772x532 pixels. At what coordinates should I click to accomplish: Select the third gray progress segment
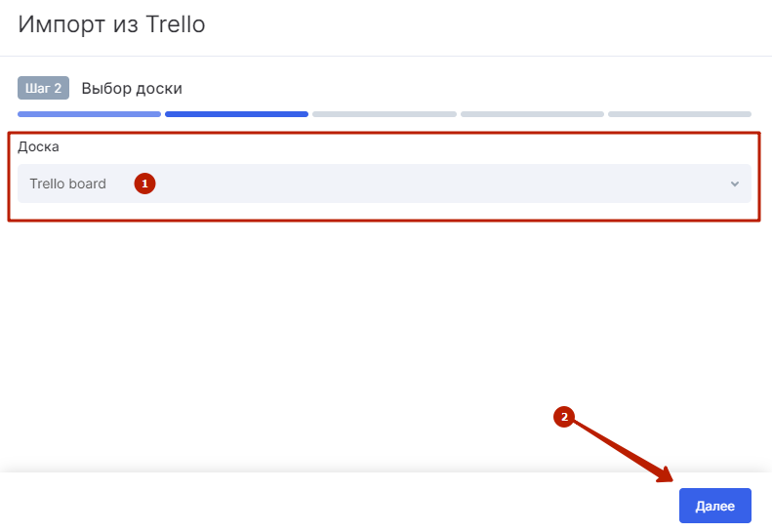coord(384,114)
